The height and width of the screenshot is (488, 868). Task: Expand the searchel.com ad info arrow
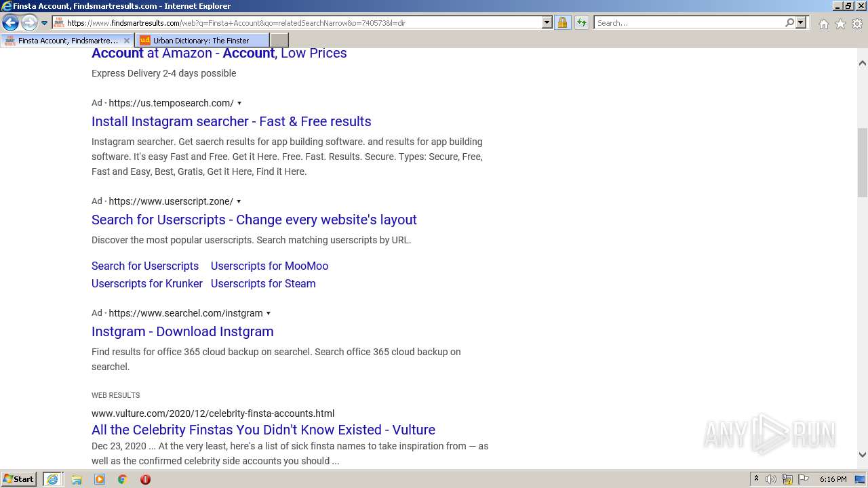point(269,314)
